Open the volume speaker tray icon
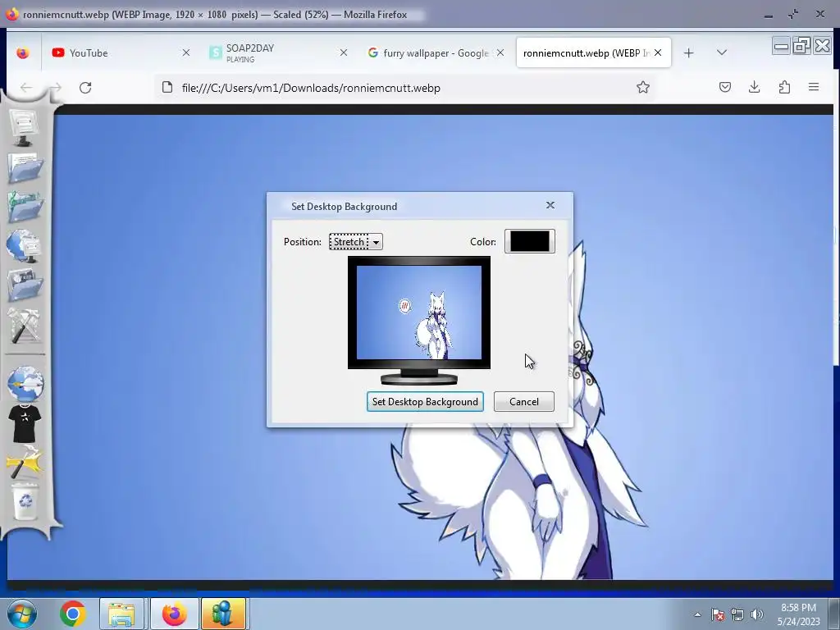The image size is (840, 630). (756, 614)
